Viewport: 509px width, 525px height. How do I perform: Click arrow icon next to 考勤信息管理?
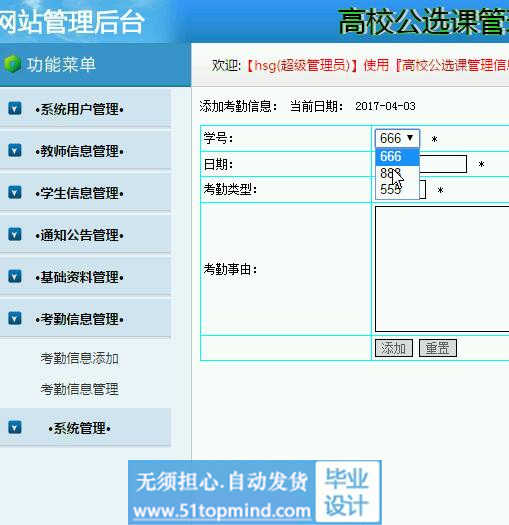coord(15,318)
